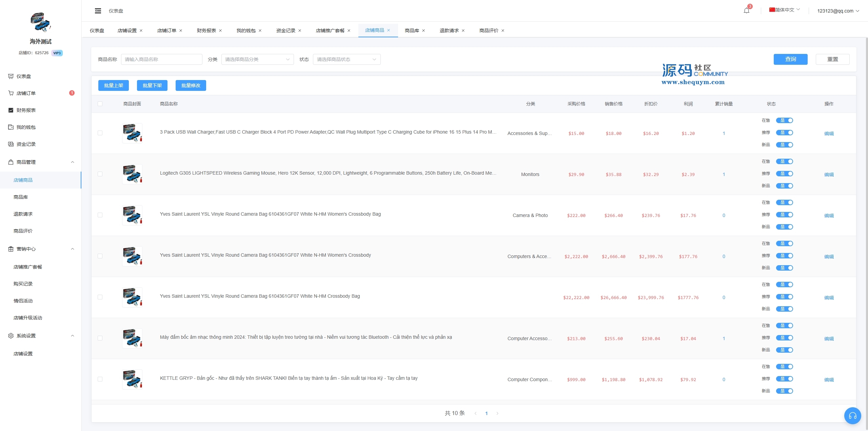The height and width of the screenshot is (431, 868).
Task: Click the hamburger menu collapse icon
Action: [98, 11]
